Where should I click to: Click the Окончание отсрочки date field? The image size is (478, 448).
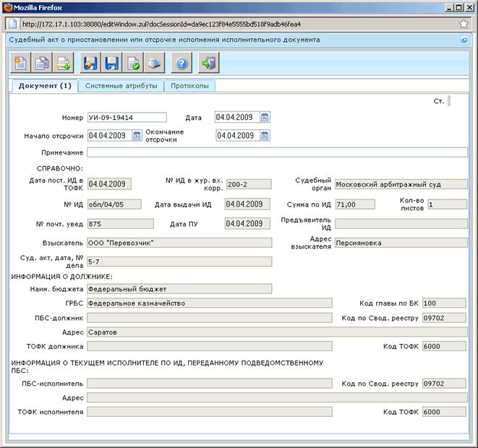point(238,136)
